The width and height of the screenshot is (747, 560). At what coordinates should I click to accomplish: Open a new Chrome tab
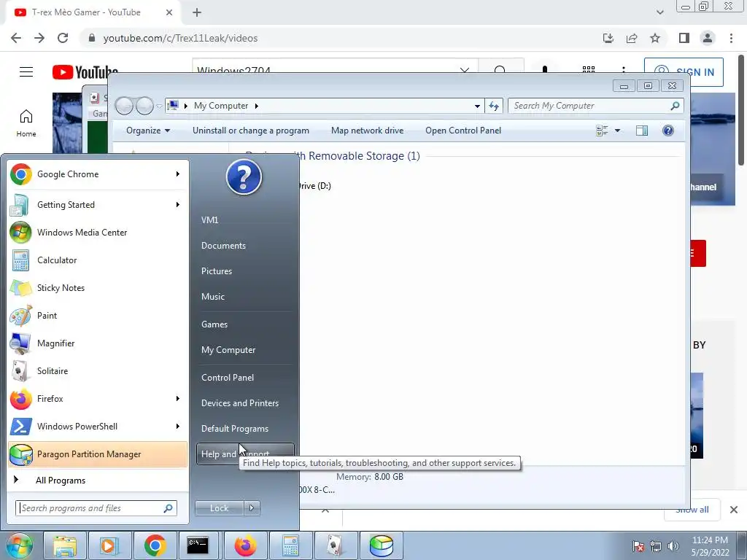[x=197, y=13]
